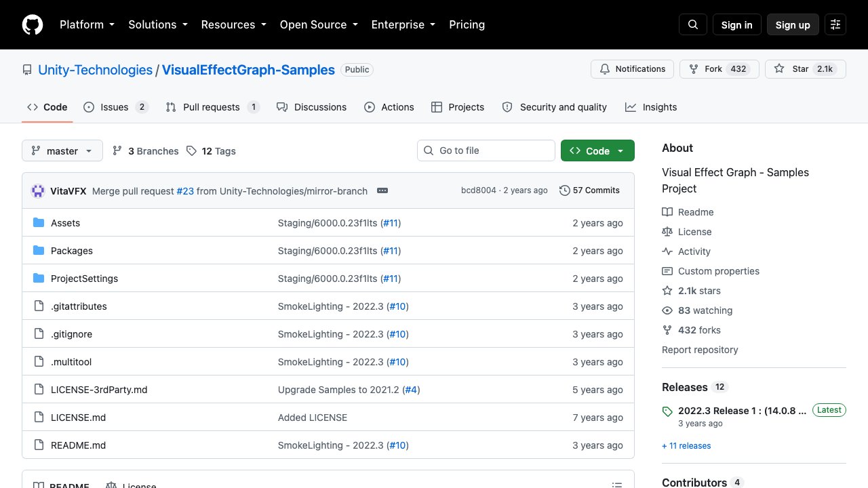
Task: Select the Code tab
Action: [x=47, y=107]
